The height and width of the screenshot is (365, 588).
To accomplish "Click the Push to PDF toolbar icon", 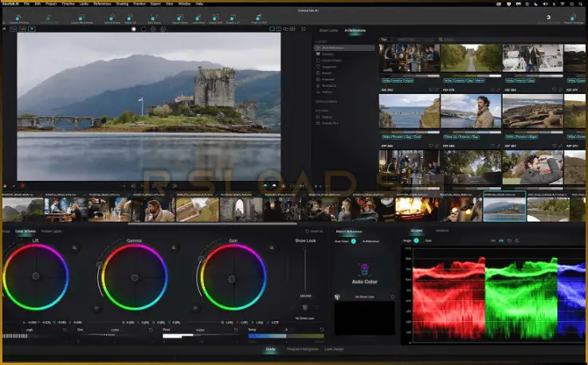I will [259, 18].
